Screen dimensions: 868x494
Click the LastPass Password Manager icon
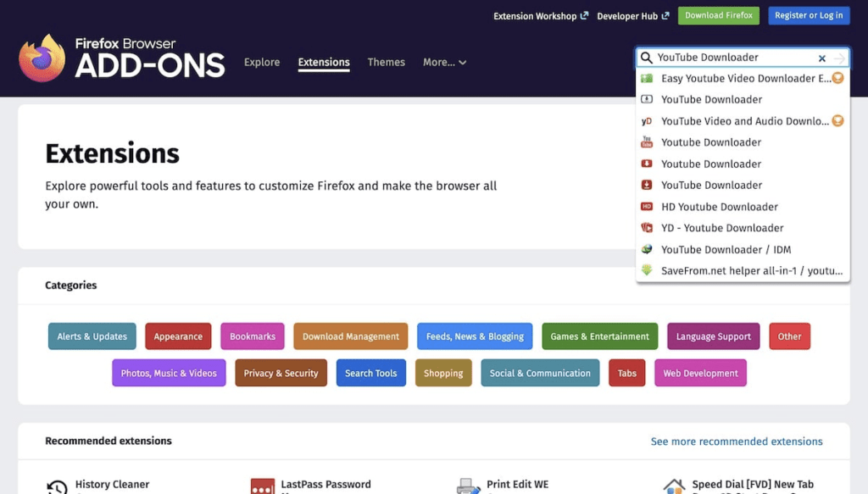click(x=263, y=486)
